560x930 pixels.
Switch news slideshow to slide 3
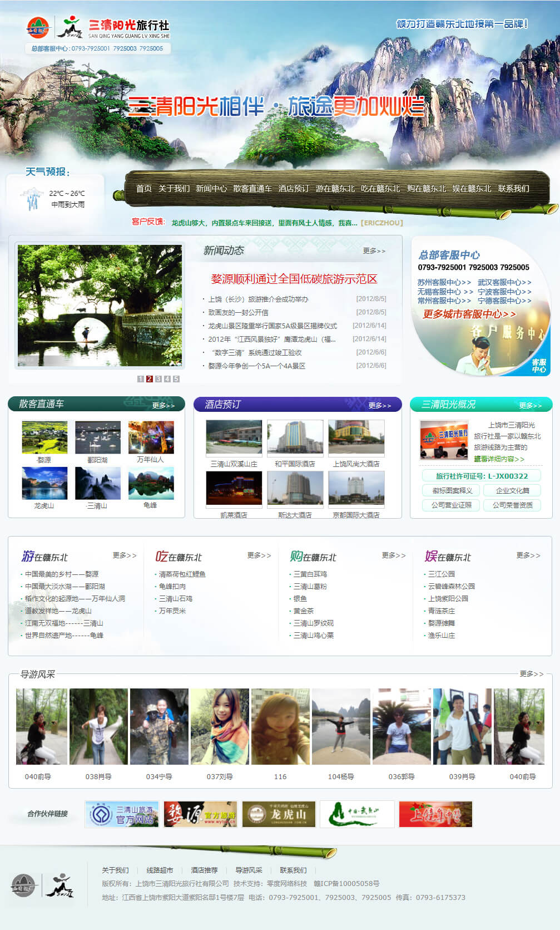158,379
